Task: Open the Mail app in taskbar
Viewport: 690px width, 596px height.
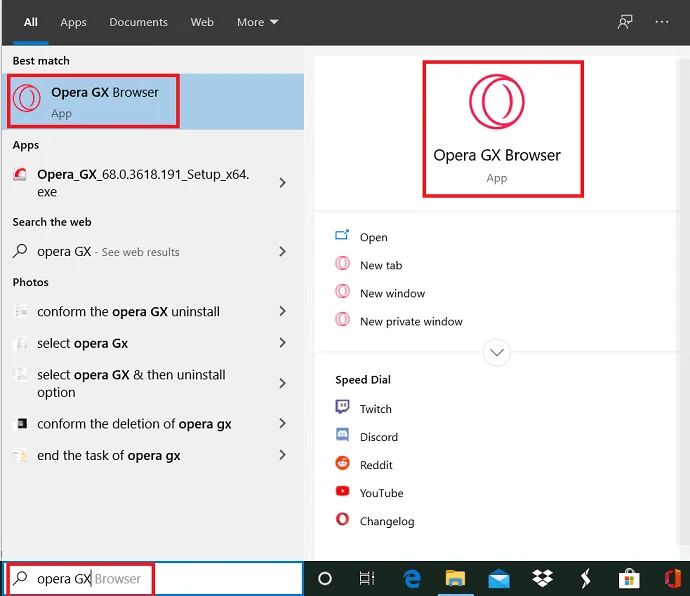Action: pos(499,578)
